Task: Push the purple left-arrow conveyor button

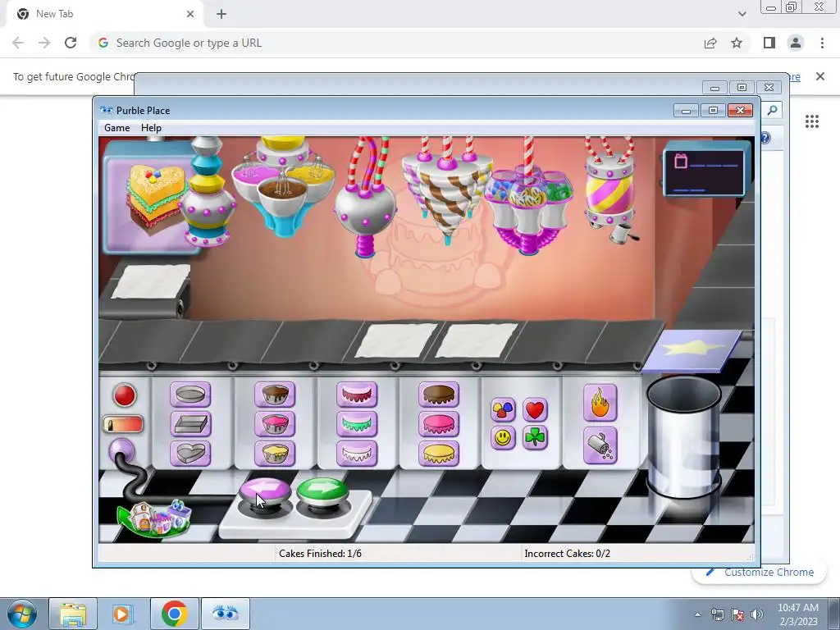Action: tap(265, 493)
